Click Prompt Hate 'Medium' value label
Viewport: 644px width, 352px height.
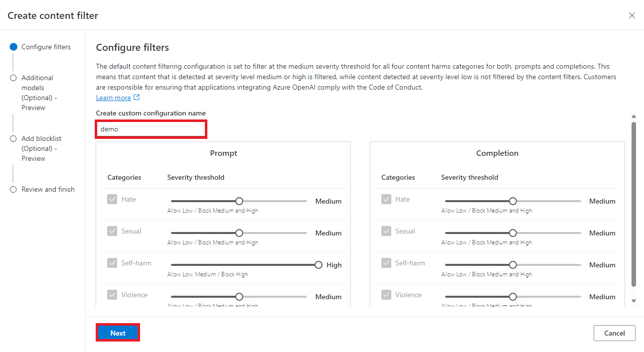click(x=328, y=201)
